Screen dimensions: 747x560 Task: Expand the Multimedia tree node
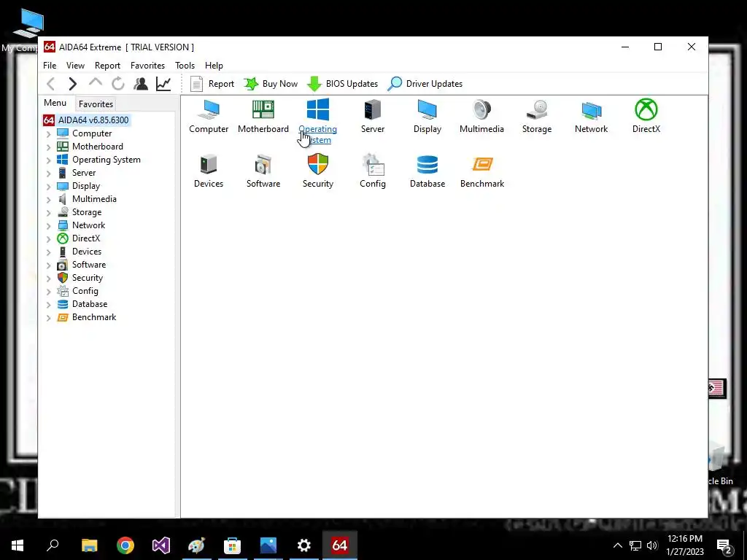coord(49,200)
